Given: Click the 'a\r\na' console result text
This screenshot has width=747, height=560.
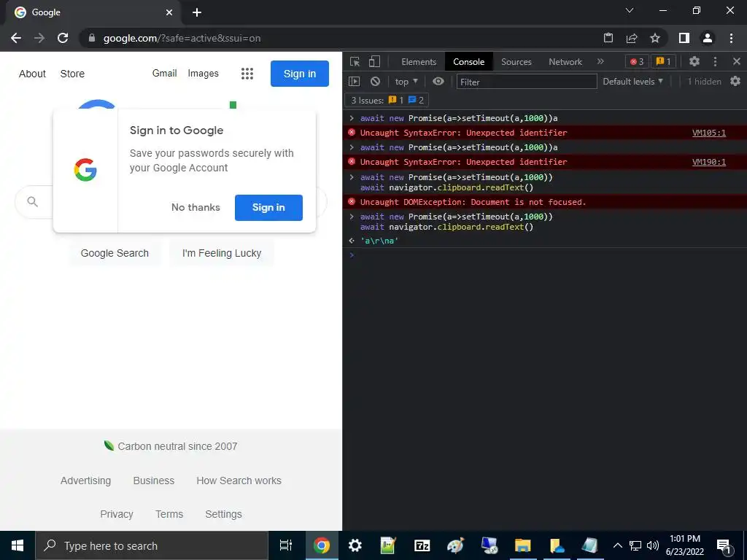Looking at the screenshot, I should 379,241.
